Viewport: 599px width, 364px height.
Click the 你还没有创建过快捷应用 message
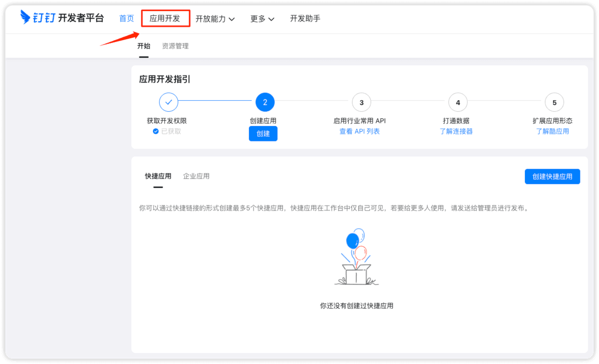click(x=357, y=306)
